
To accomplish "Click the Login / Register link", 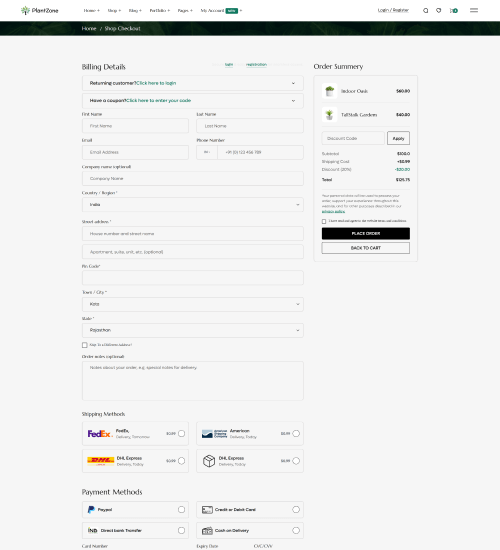I will click(x=393, y=10).
